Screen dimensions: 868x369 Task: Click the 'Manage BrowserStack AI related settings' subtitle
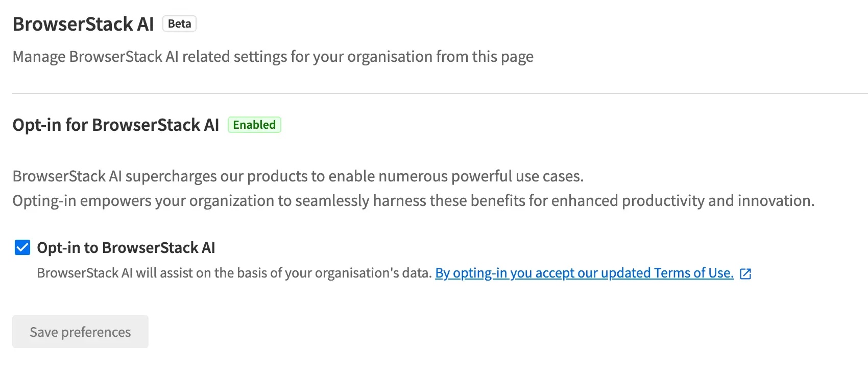pyautogui.click(x=273, y=57)
